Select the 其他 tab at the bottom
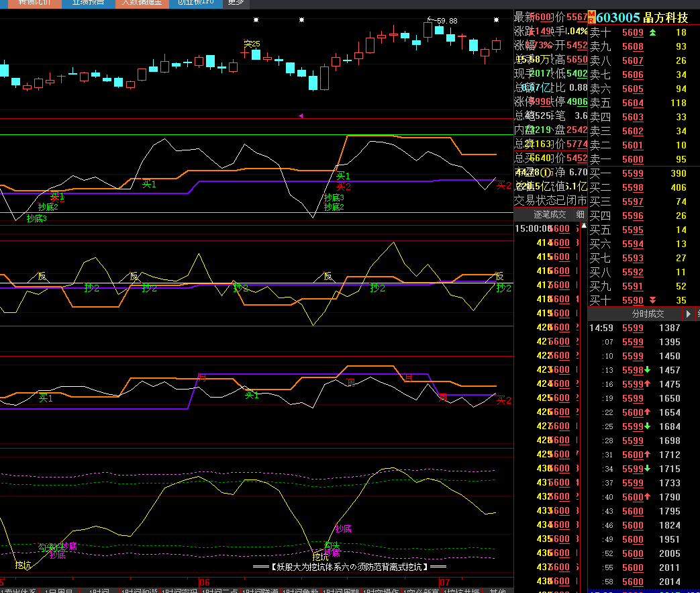The image size is (700, 593). click(x=498, y=590)
